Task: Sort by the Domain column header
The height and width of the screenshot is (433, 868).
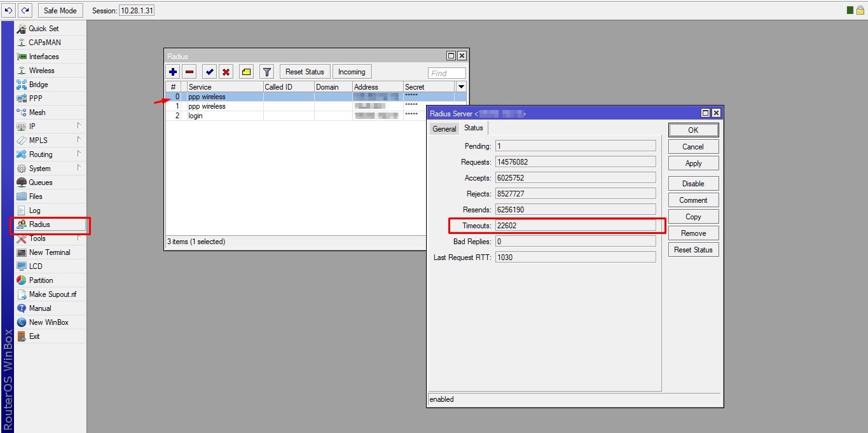Action: pos(333,86)
